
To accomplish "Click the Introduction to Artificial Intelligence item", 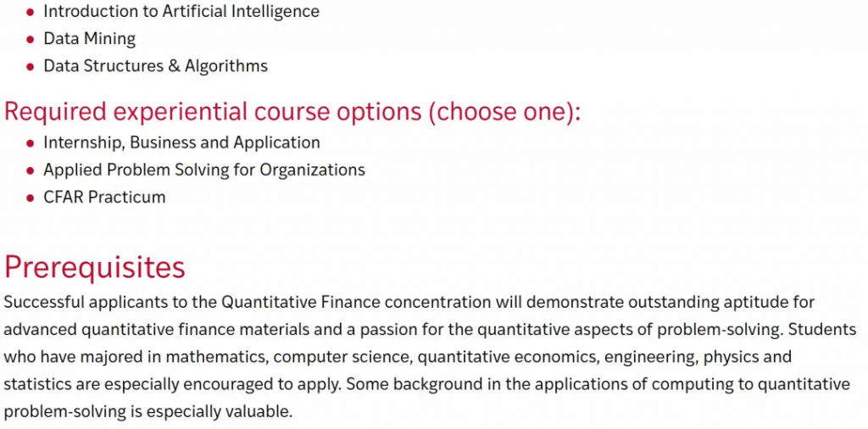I will point(181,11).
